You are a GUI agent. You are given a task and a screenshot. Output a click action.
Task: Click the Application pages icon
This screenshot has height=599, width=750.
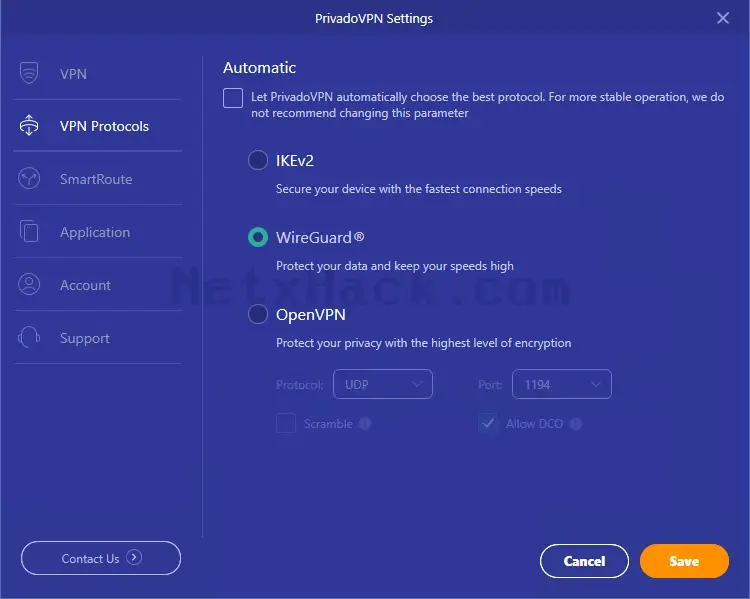[29, 231]
